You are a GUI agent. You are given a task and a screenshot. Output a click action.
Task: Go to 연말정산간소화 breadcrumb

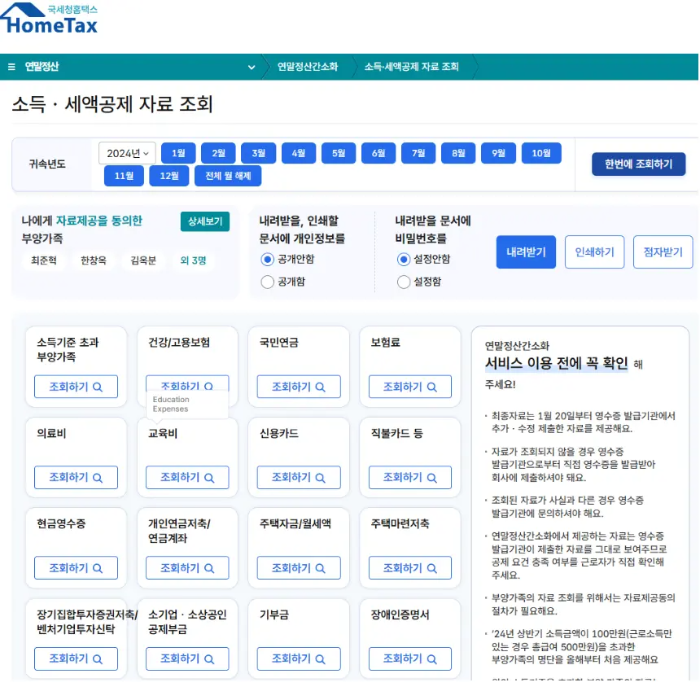click(307, 67)
